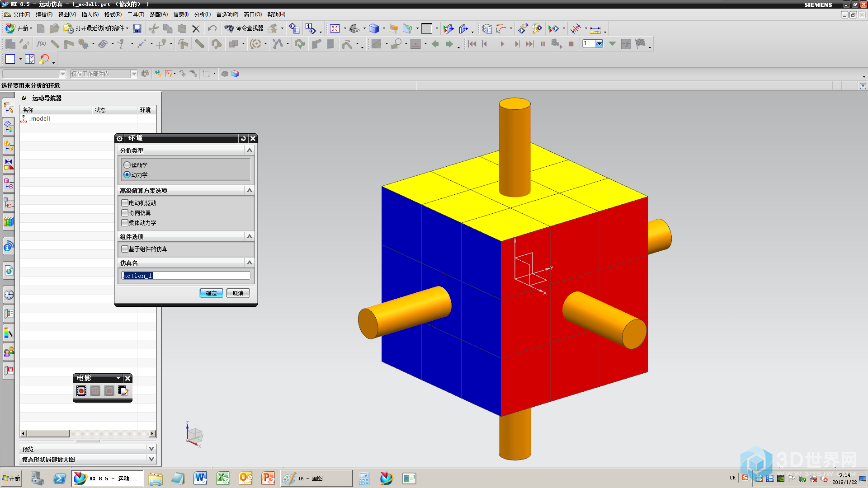Click the Open folder icon
Viewport: 868px width, 488px height.
pyautogui.click(x=54, y=28)
